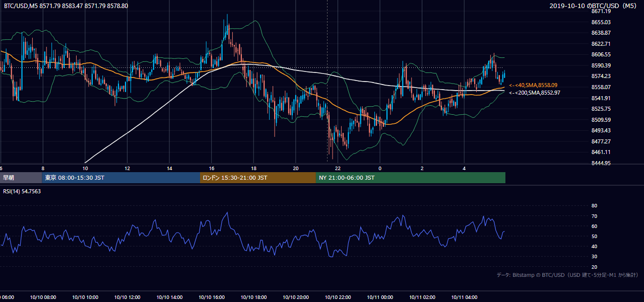The image size is (644, 302).
Task: Click the orange 40 SMA 8558.09 label
Action: click(533, 86)
